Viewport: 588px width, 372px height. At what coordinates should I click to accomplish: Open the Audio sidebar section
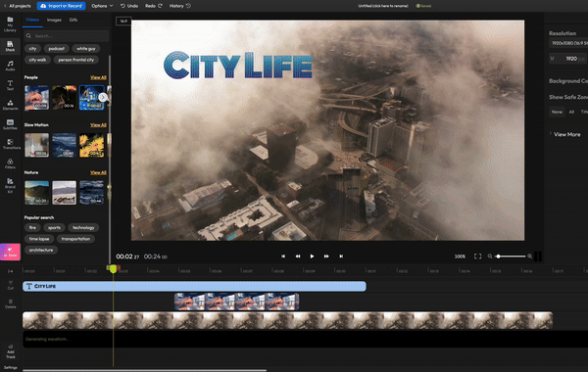click(10, 66)
